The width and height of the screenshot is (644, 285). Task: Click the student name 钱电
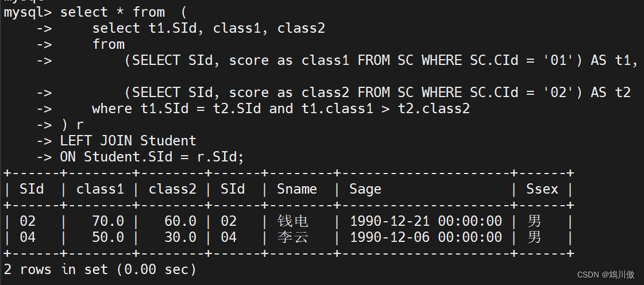(292, 221)
